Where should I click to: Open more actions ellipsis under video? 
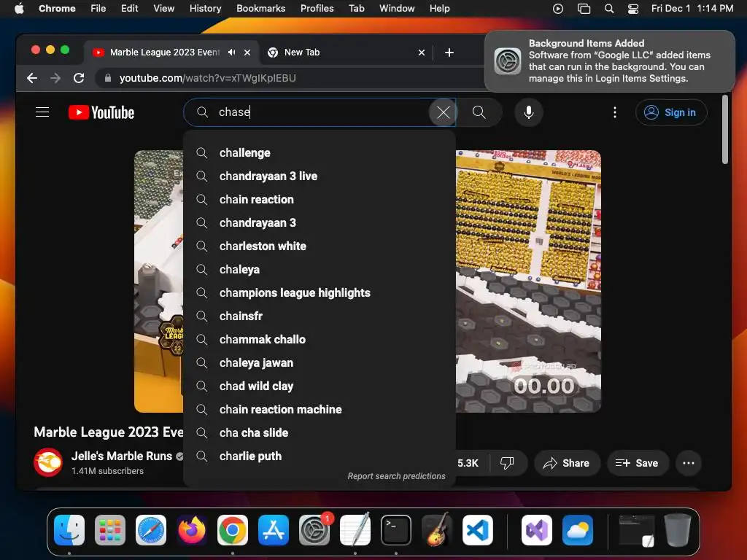coord(689,463)
